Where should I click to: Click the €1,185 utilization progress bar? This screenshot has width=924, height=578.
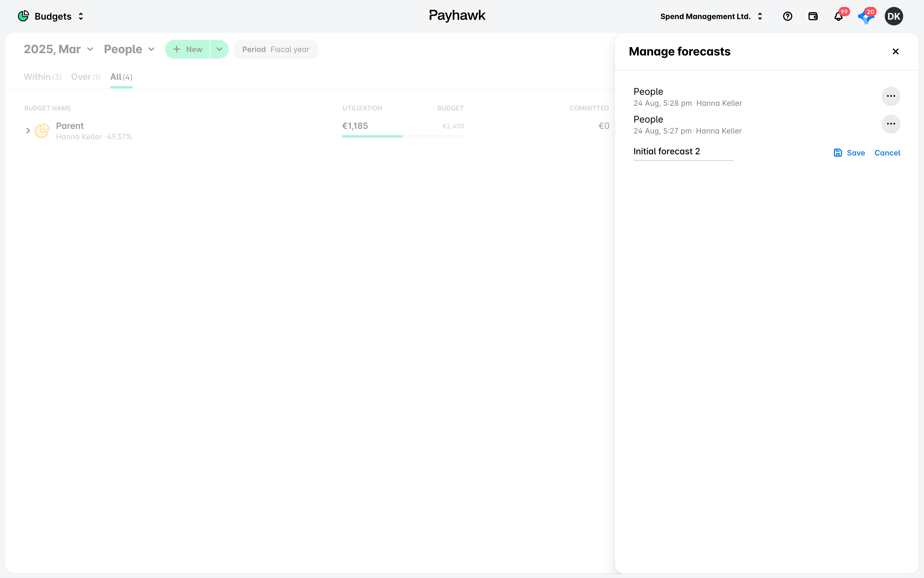pos(403,136)
